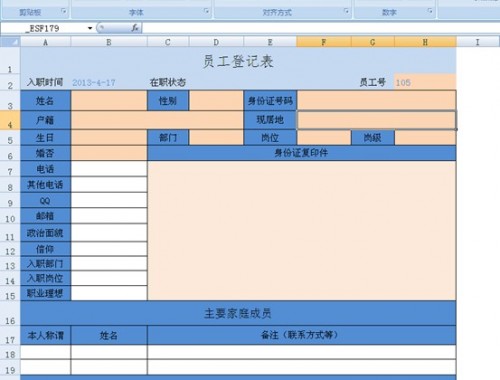Open the font group dialog launcher
The width and height of the screenshot is (500, 380).
pyautogui.click(x=207, y=12)
